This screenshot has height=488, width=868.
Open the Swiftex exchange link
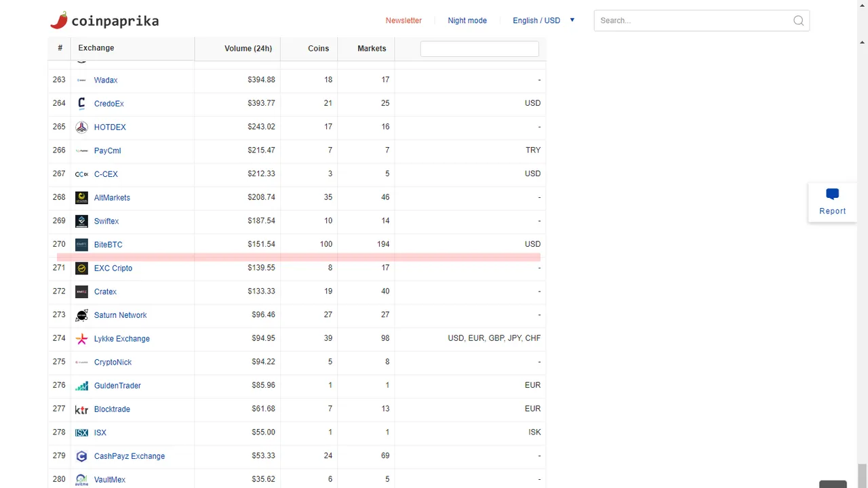(x=106, y=221)
